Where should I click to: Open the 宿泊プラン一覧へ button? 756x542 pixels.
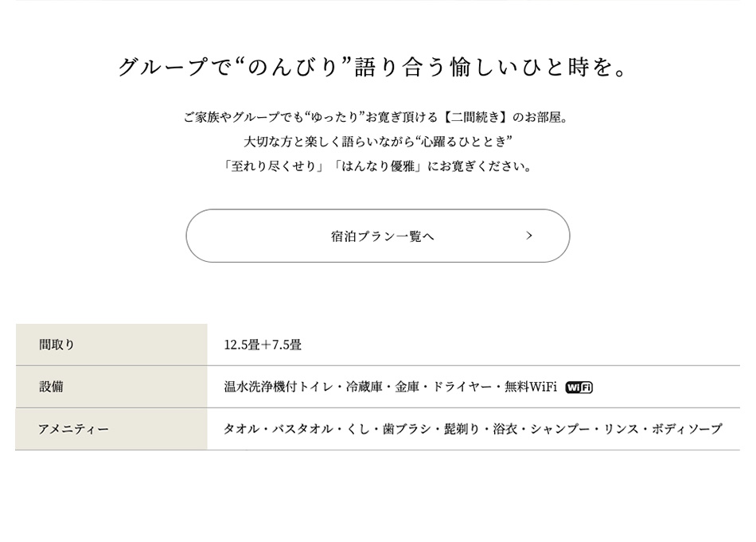pyautogui.click(x=377, y=236)
